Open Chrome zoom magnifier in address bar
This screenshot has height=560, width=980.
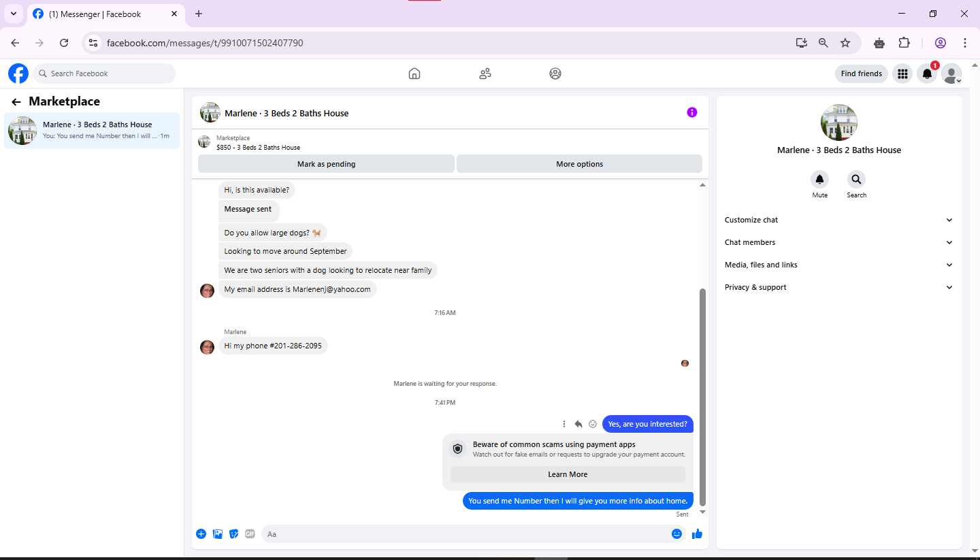[x=823, y=43]
